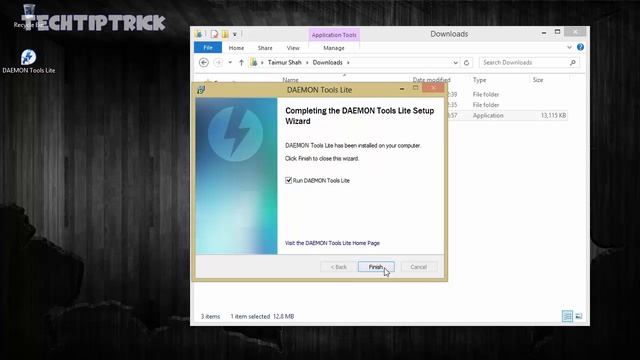Viewport: 640px width, 360px height.
Task: Close the DAEMON Tools Lite wizard
Action: click(433, 87)
